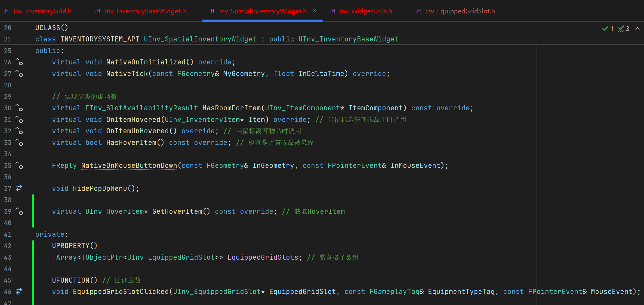Open the Inv_EquippedGridSlot.h tab
Image resolution: width=644 pixels, height=305 pixels.
(x=460, y=11)
